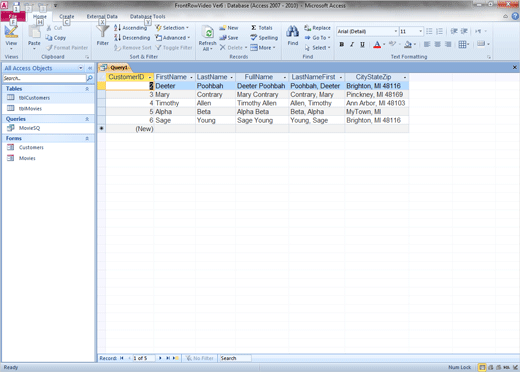
Task: Collapse the navigation pane shutter bar
Action: (x=90, y=68)
